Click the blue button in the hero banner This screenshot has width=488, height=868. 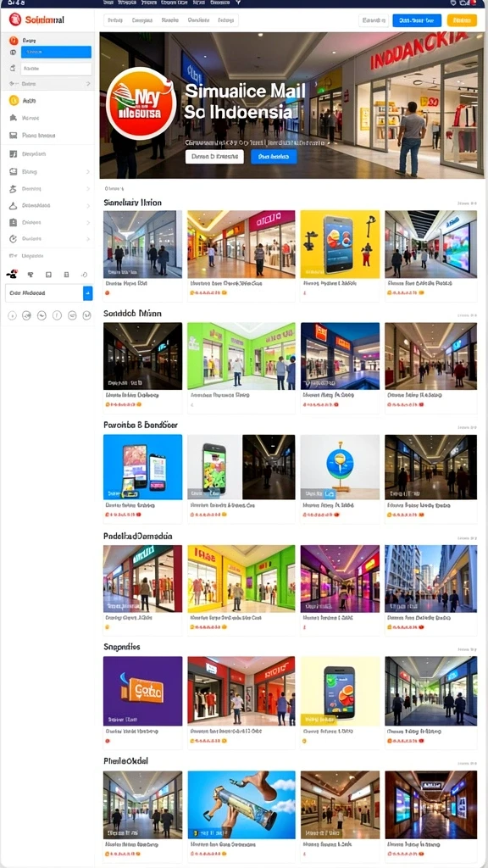pos(274,157)
